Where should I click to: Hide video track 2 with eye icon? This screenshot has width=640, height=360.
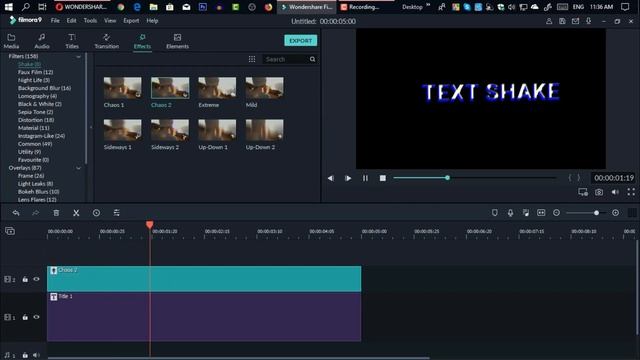36,279
